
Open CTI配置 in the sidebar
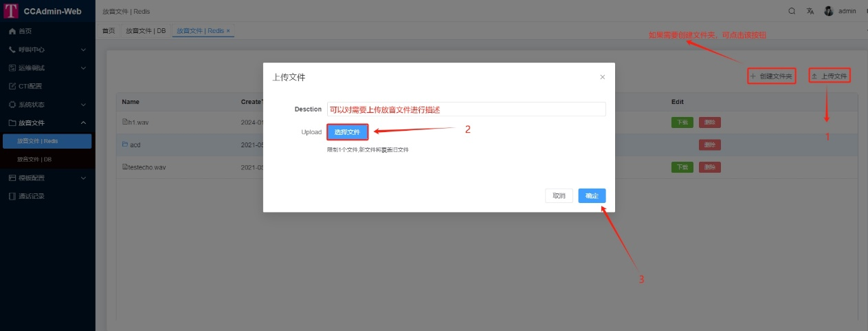tap(47, 86)
